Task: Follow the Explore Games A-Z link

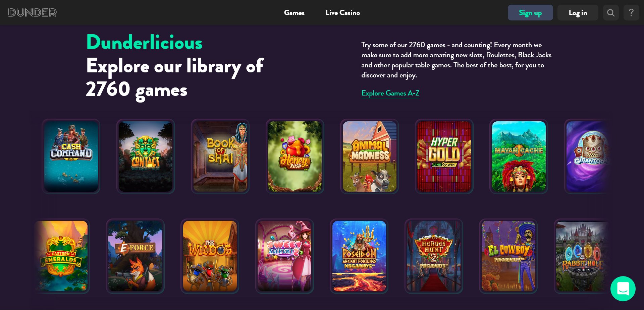Action: (390, 93)
